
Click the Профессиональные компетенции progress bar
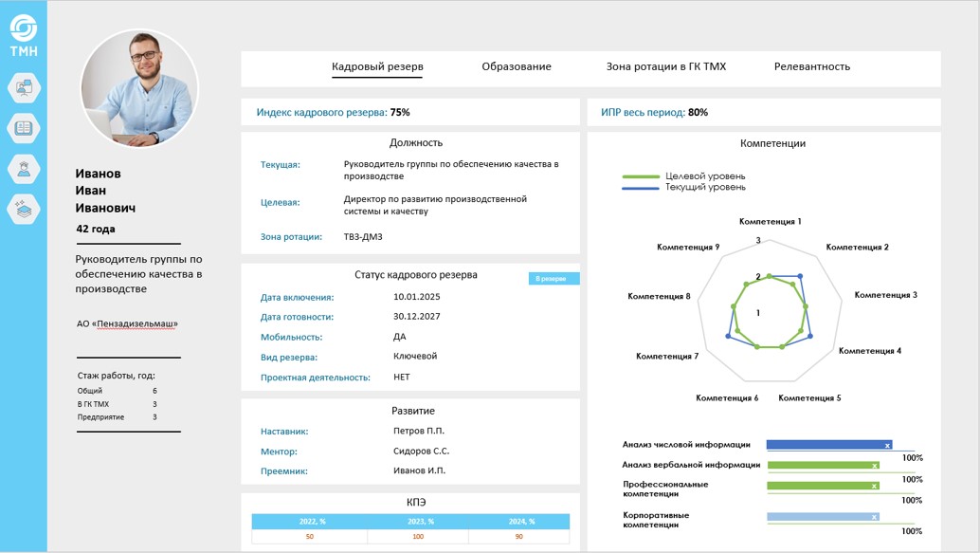tap(823, 486)
